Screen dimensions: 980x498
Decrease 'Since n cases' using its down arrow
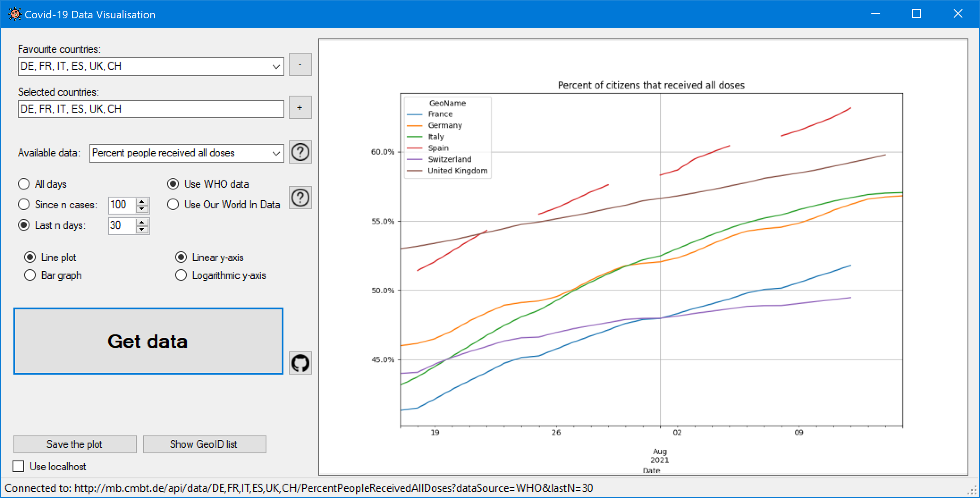coord(141,208)
